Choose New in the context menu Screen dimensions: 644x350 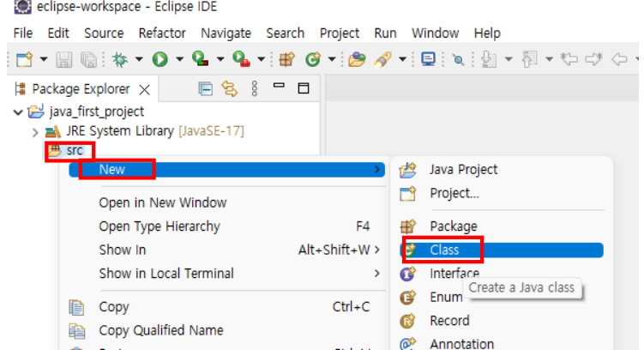(x=226, y=170)
